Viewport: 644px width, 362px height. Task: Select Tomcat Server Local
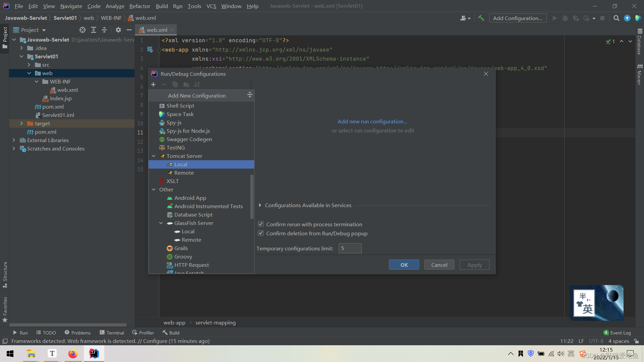tap(201, 164)
